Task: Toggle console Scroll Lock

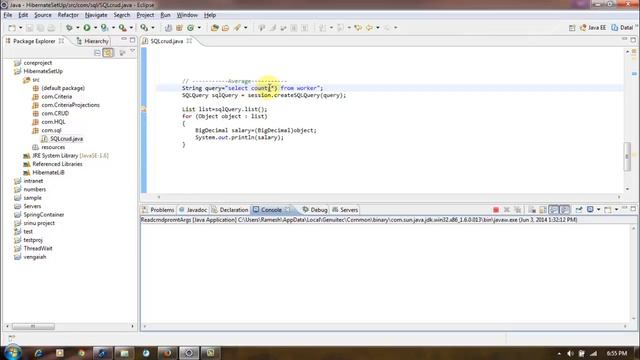Action: [543, 210]
